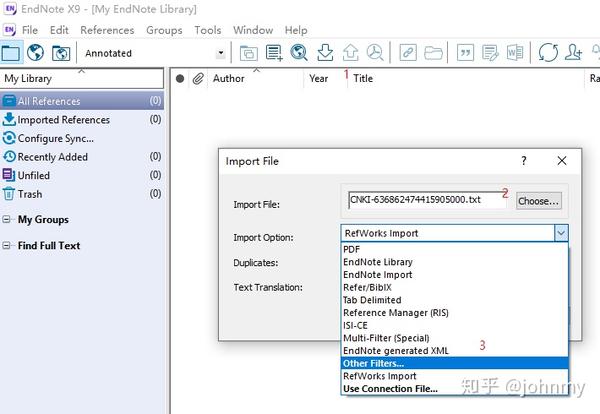
Task: Click the Export upload arrow toolbar icon
Action: pyautogui.click(x=350, y=52)
